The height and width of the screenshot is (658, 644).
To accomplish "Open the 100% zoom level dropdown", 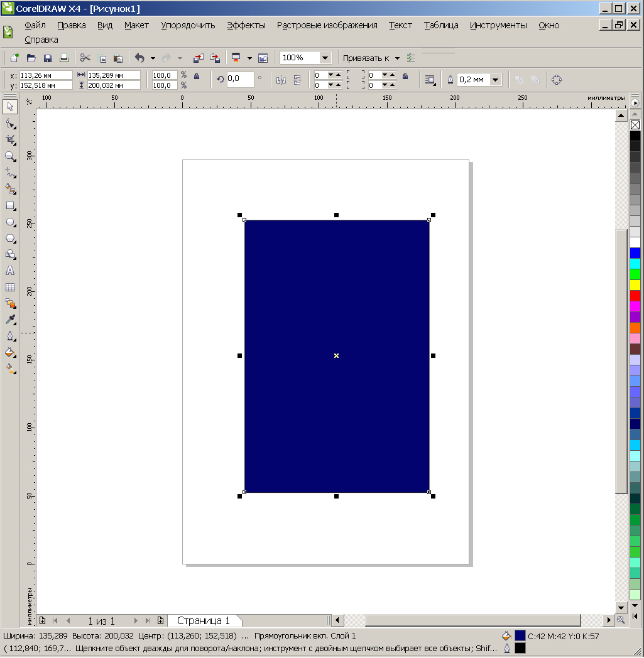I will click(x=325, y=58).
